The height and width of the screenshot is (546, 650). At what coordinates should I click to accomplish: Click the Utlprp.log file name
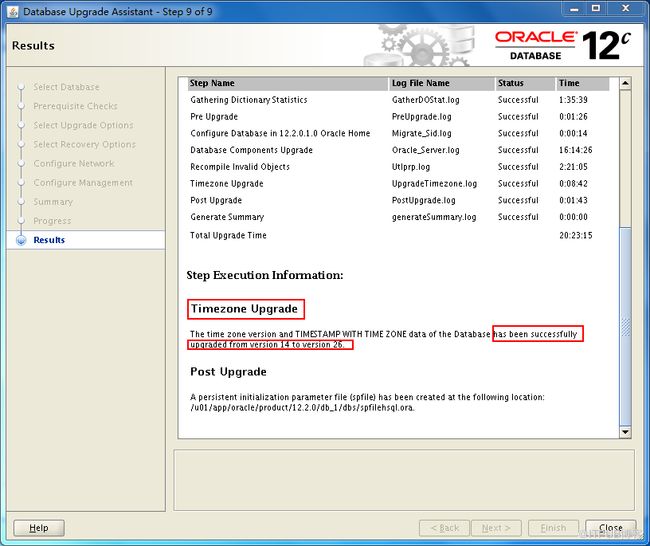411,167
